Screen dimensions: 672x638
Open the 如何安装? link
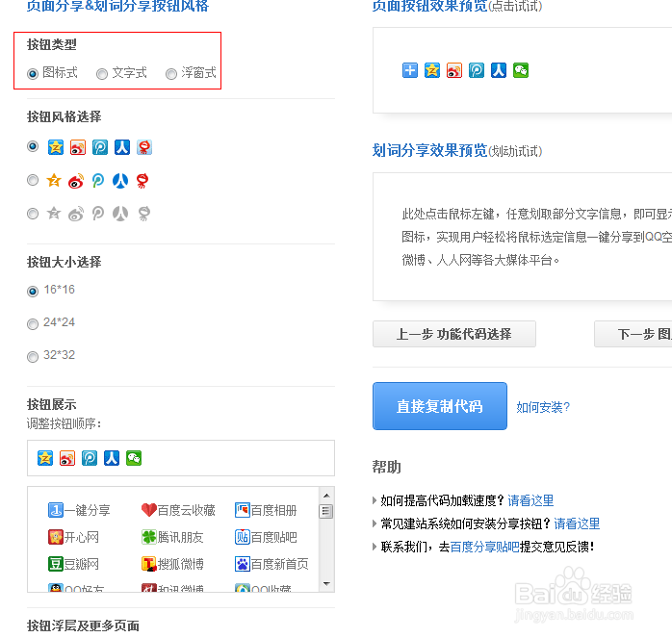click(x=543, y=407)
